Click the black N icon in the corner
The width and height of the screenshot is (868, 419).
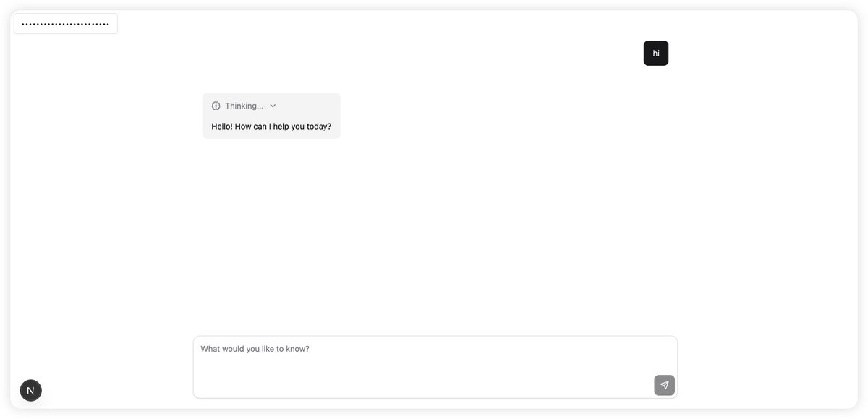pos(30,391)
